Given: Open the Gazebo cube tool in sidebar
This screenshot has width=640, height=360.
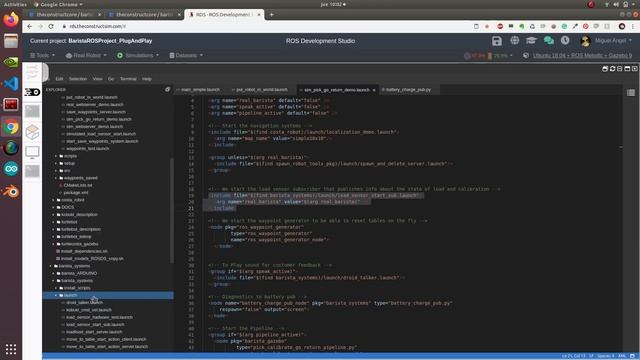Looking at the screenshot, I should pyautogui.click(x=32, y=132).
